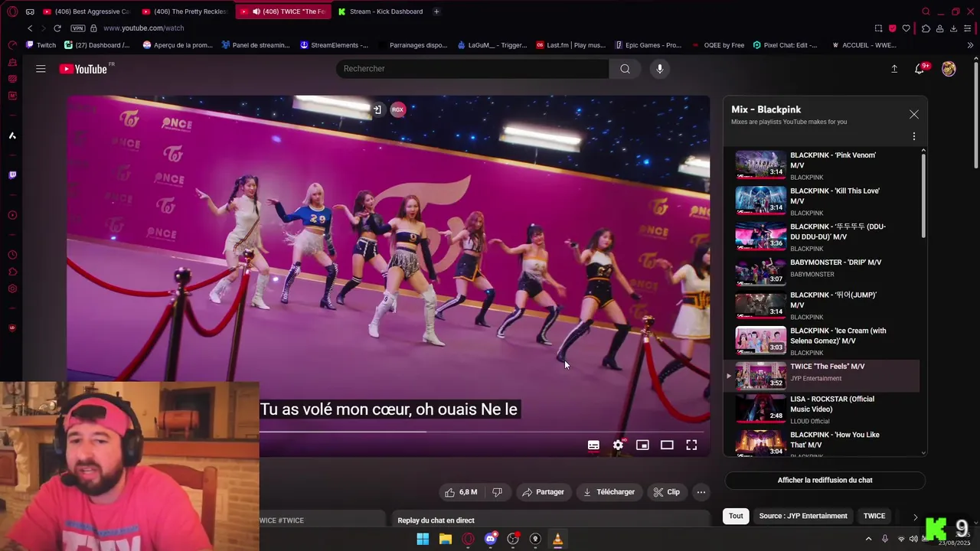Reload the page in Opera
The image size is (980, 551).
[x=57, y=28]
